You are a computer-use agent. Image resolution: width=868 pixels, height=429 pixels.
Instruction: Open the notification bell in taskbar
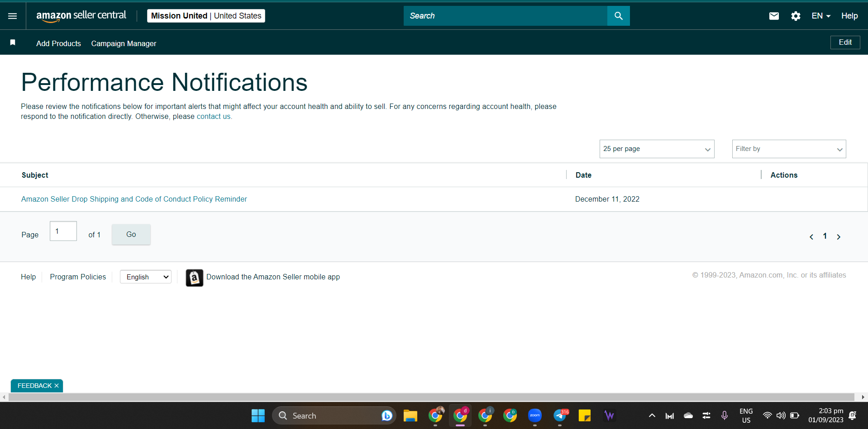pyautogui.click(x=853, y=415)
